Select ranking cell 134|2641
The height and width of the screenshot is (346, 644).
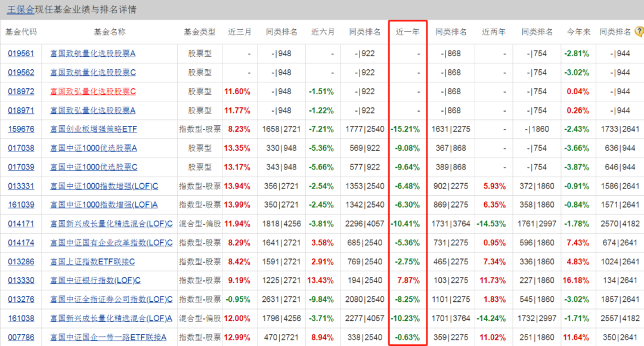620,280
